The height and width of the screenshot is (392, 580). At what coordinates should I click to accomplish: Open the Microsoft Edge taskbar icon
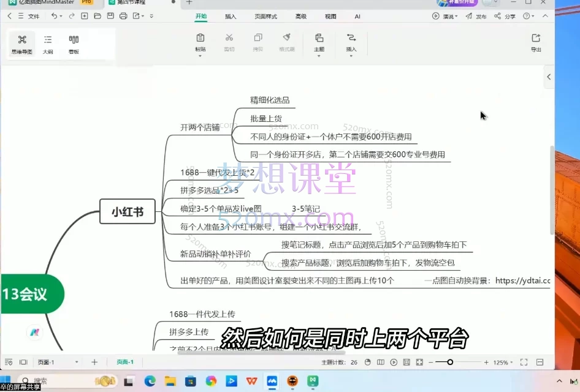(x=150, y=382)
